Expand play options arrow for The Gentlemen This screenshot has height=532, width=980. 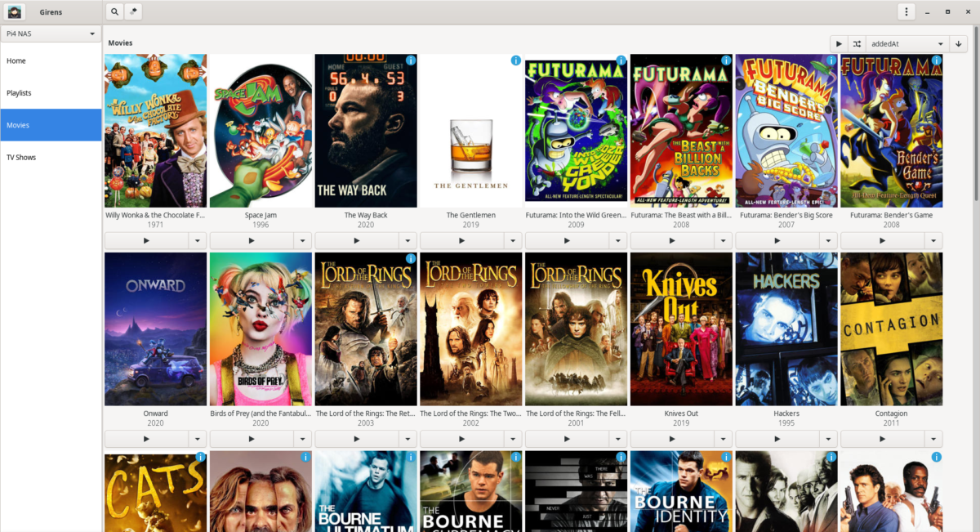[513, 241]
